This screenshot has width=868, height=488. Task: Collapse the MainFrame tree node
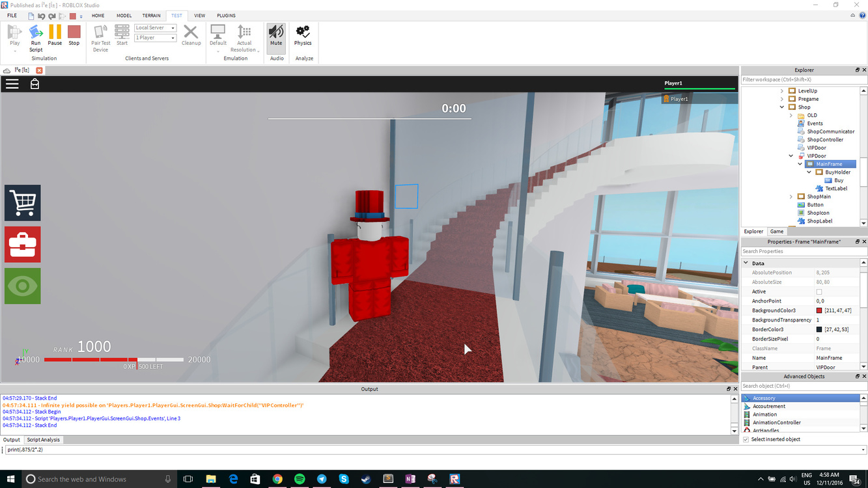pyautogui.click(x=800, y=164)
